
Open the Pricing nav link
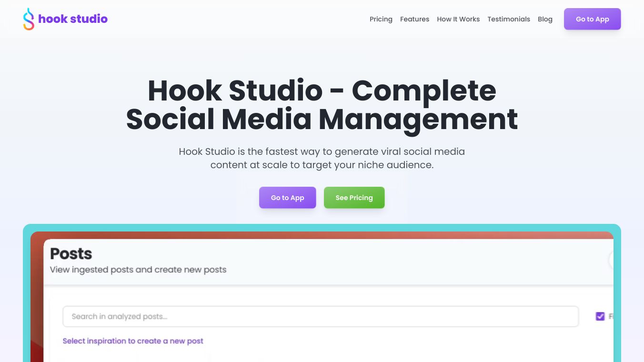coord(381,19)
